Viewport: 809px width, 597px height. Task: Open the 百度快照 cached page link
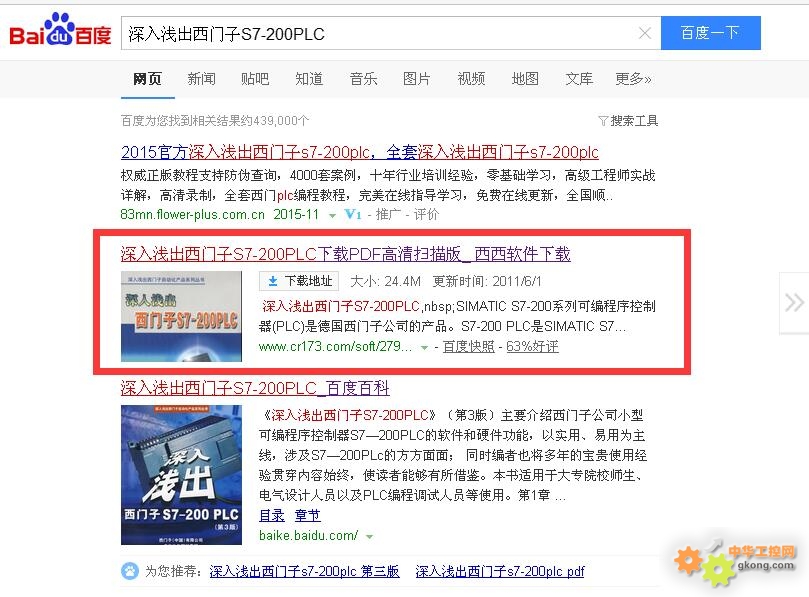(468, 346)
